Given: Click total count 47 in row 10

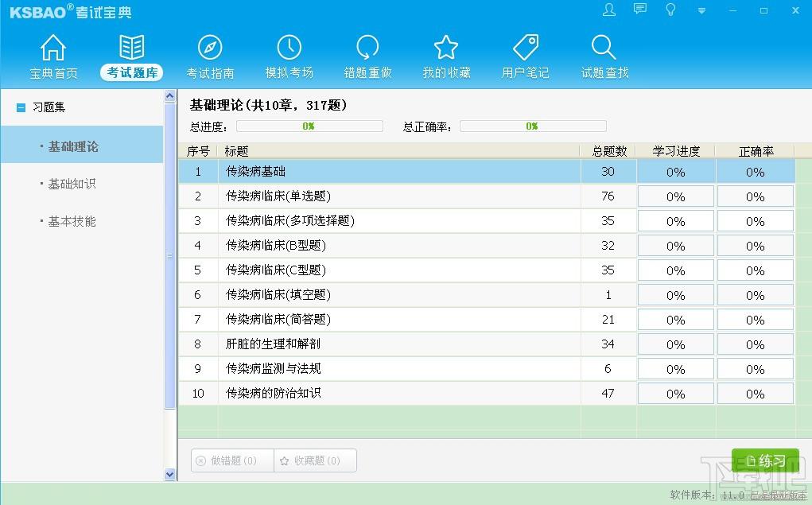Looking at the screenshot, I should click(x=608, y=393).
